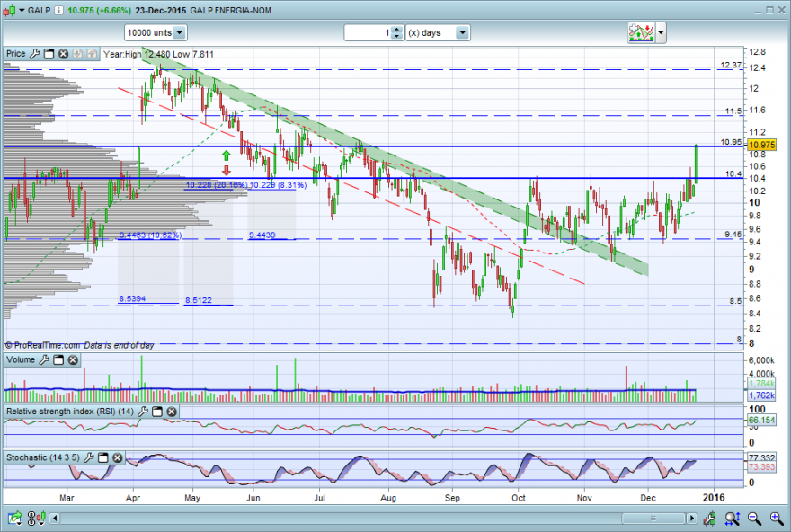The height and width of the screenshot is (532, 791).
Task: Open the GALP info icon
Action: [59, 10]
